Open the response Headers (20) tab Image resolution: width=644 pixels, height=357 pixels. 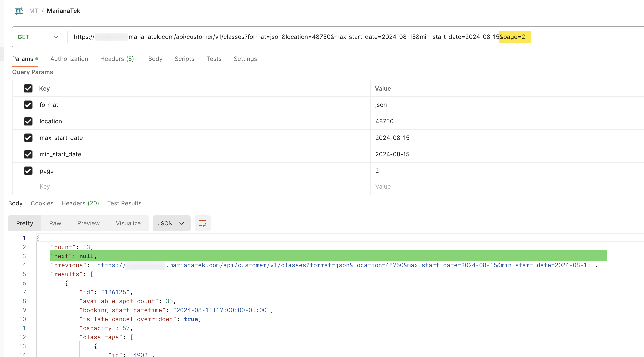click(80, 203)
